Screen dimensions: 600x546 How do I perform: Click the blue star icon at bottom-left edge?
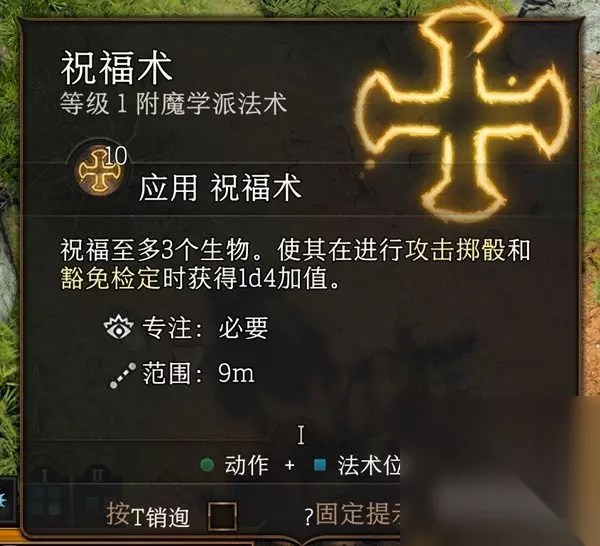point(3,500)
